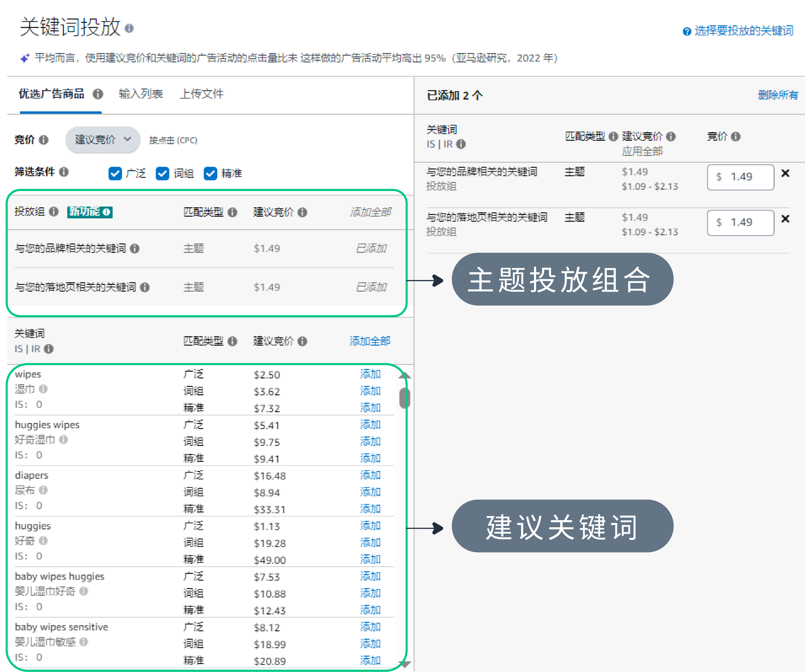Image resolution: width=805 pixels, height=672 pixels.
Task: Click 建议竞价 info icon in 投放组 header
Action: click(302, 212)
